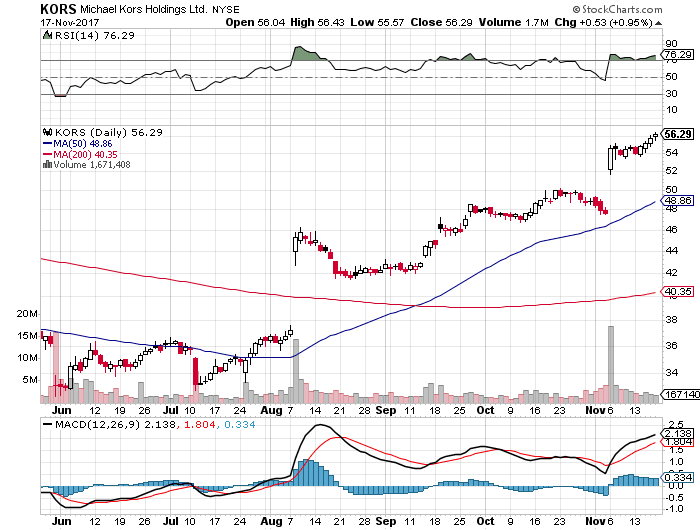Click the 56.29 price tag on right axis

pyautogui.click(x=678, y=134)
